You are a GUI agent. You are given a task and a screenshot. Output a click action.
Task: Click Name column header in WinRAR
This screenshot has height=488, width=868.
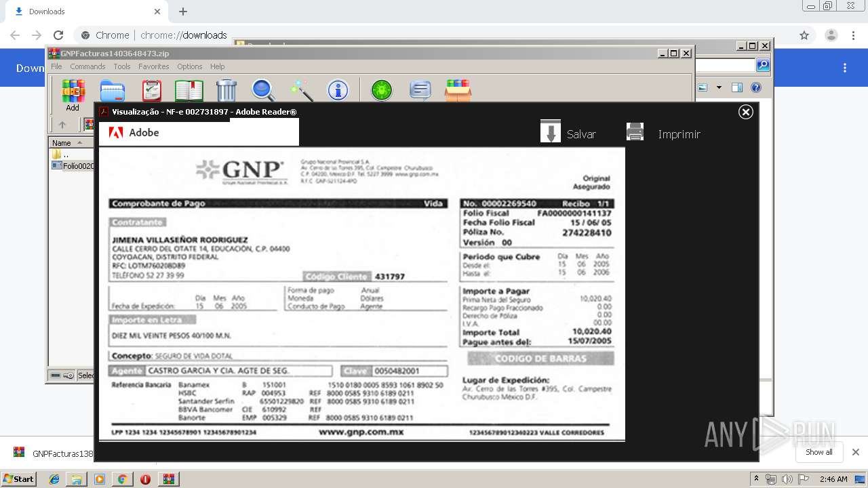(x=71, y=143)
